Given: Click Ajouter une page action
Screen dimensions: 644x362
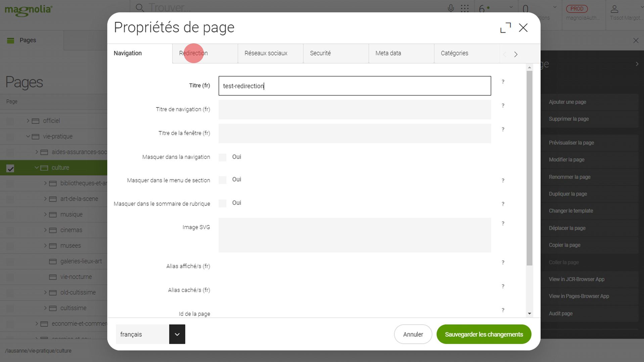Looking at the screenshot, I should tap(589, 102).
